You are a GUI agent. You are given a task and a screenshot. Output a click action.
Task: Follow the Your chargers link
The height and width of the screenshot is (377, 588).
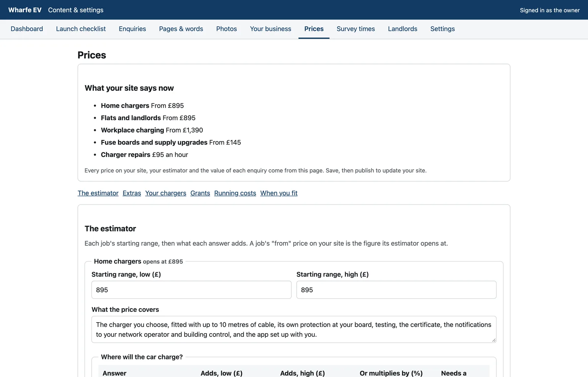tap(166, 193)
